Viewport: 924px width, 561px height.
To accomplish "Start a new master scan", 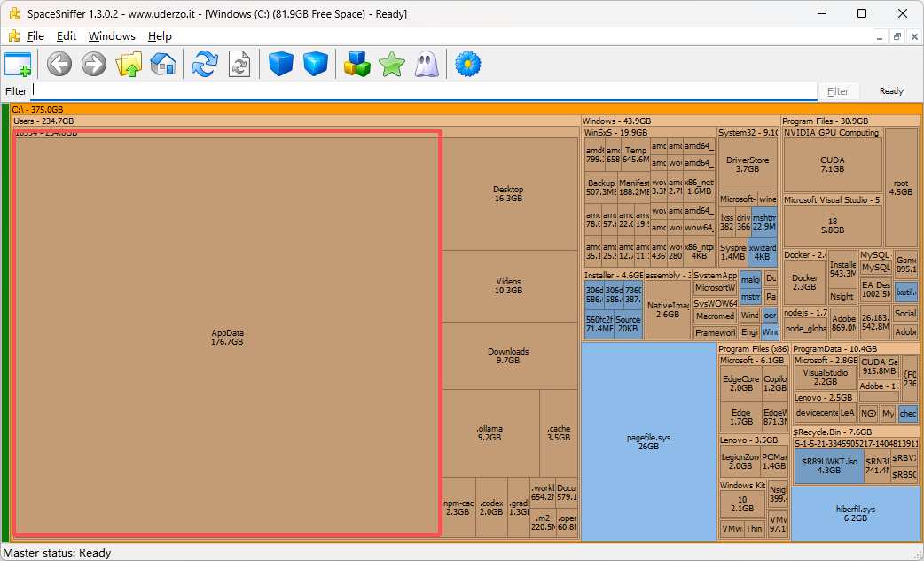I will coord(205,64).
